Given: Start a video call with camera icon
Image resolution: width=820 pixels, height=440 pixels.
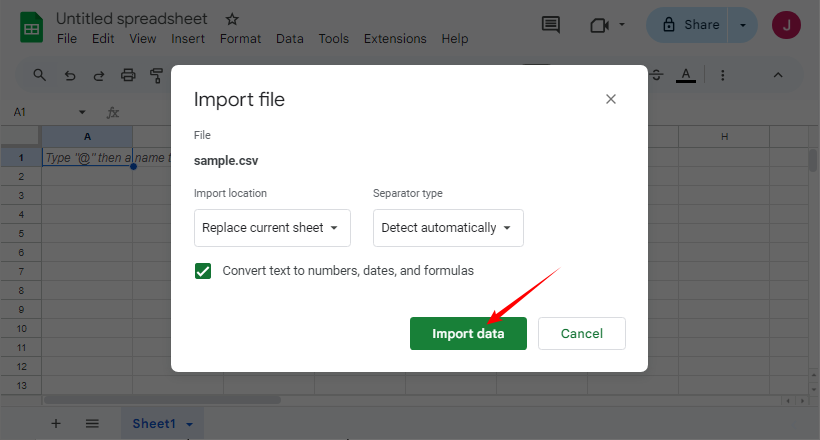Looking at the screenshot, I should point(599,25).
